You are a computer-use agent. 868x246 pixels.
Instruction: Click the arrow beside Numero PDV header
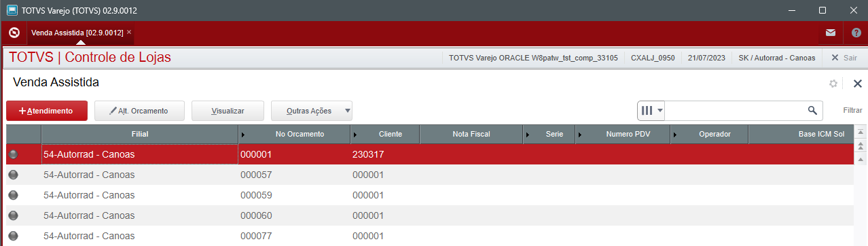(x=580, y=135)
